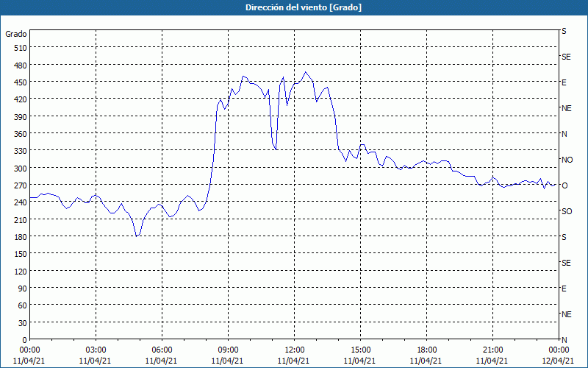The width and height of the screenshot is (588, 368).
Task: Click the 06:00 time label
Action: coord(162,350)
